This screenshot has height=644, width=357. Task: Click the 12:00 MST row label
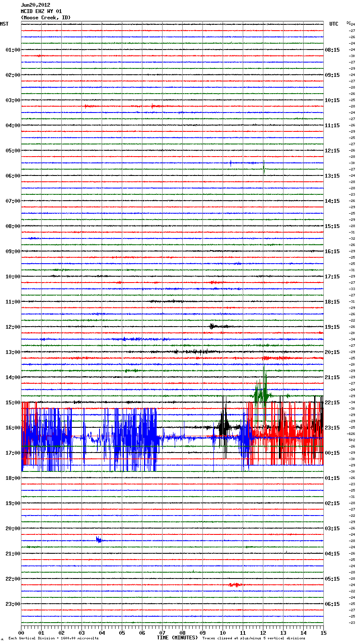pyautogui.click(x=13, y=327)
